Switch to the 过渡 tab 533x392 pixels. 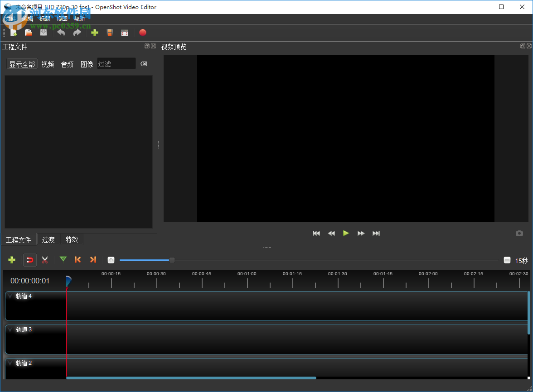(x=48, y=239)
